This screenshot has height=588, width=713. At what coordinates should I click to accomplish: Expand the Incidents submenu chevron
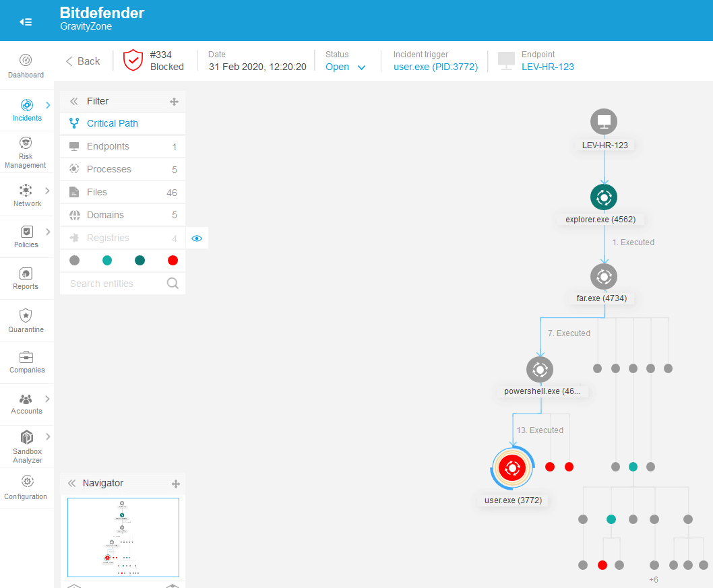[x=48, y=106]
